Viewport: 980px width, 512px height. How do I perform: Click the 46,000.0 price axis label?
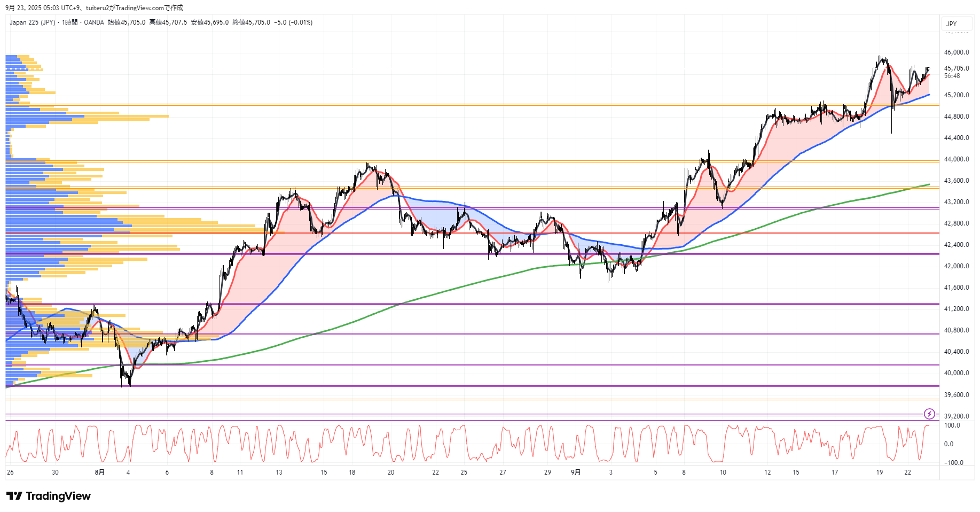pyautogui.click(x=956, y=52)
